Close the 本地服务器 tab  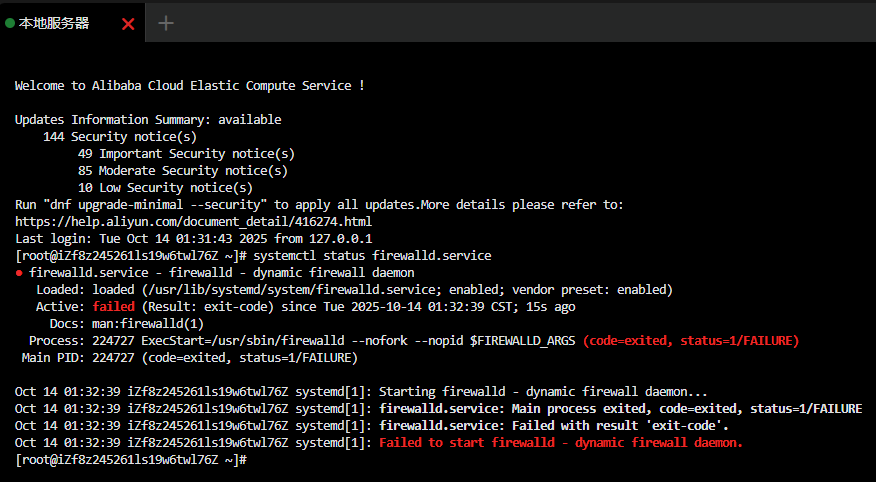[x=128, y=23]
